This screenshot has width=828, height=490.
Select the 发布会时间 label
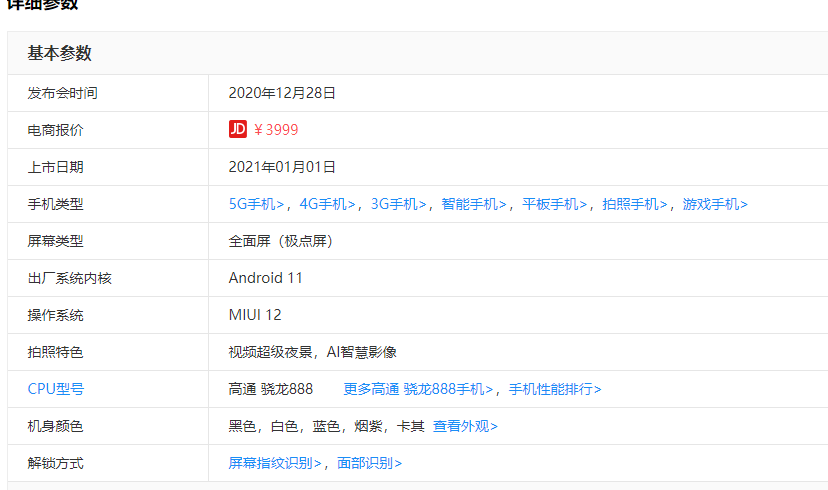62,93
